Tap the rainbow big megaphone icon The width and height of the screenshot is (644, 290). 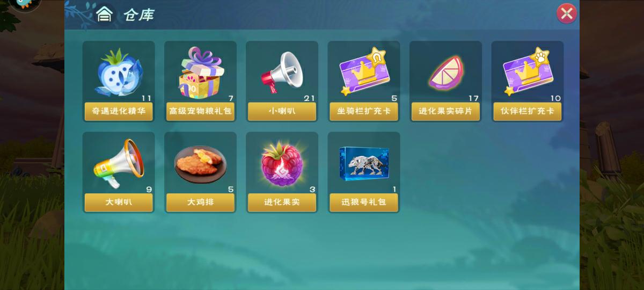pos(118,163)
